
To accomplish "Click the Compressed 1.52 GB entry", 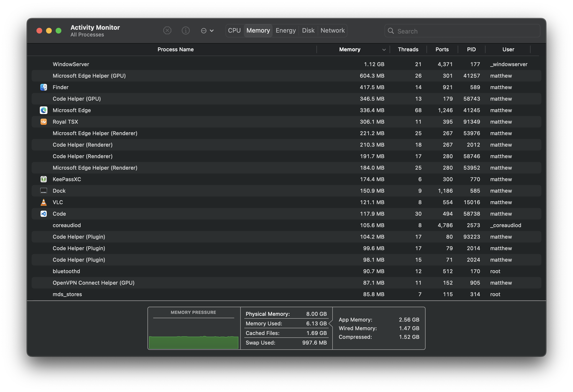I will pos(379,337).
